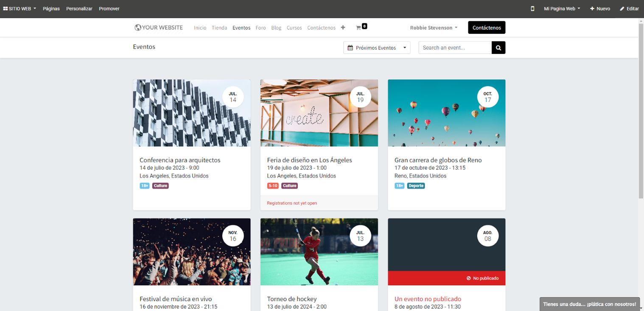
Task: Click the JUL. 14 date badge
Action: (x=232, y=97)
